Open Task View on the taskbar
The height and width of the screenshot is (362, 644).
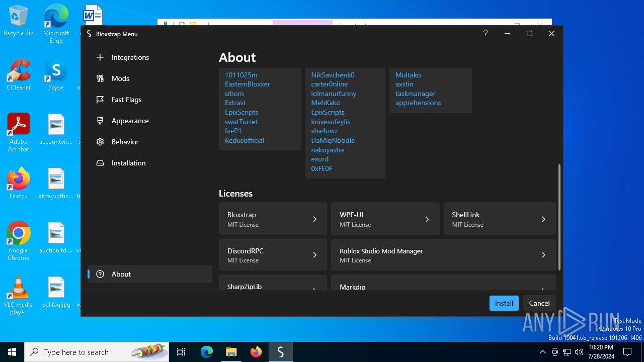[x=181, y=352]
